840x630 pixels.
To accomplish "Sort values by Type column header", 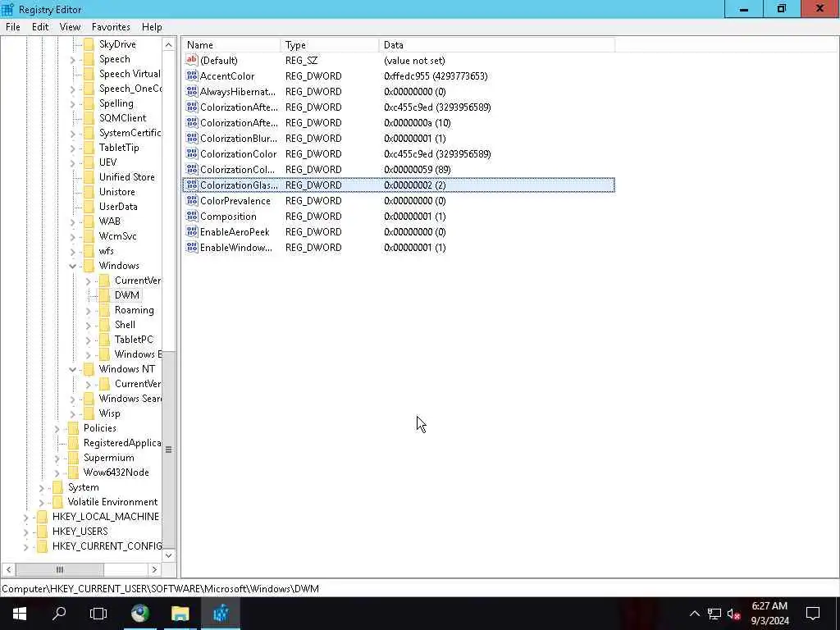I will [x=330, y=45].
